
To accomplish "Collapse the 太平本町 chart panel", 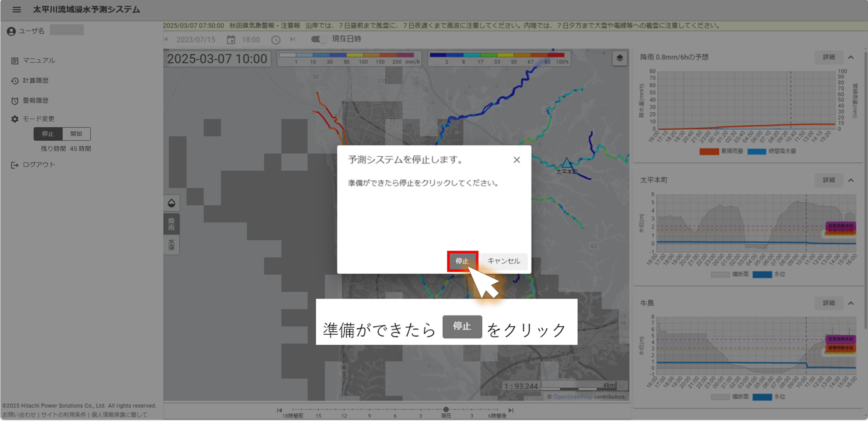I will [x=851, y=180].
